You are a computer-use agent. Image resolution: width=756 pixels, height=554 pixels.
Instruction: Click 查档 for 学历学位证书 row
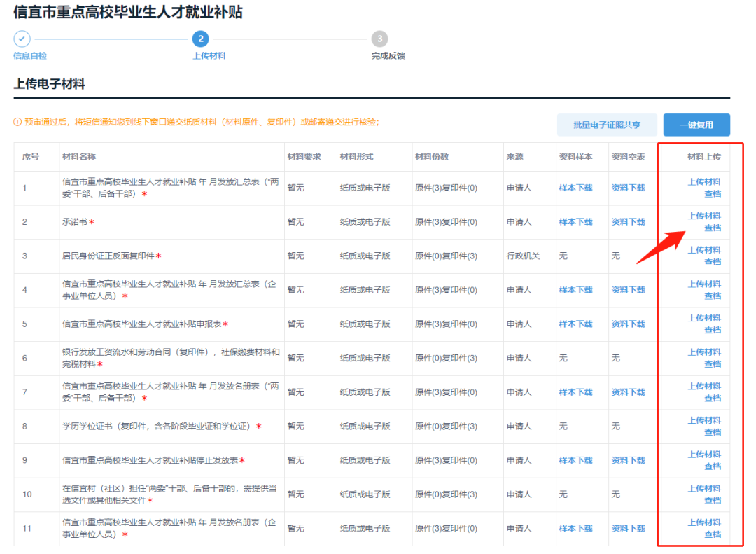click(713, 432)
